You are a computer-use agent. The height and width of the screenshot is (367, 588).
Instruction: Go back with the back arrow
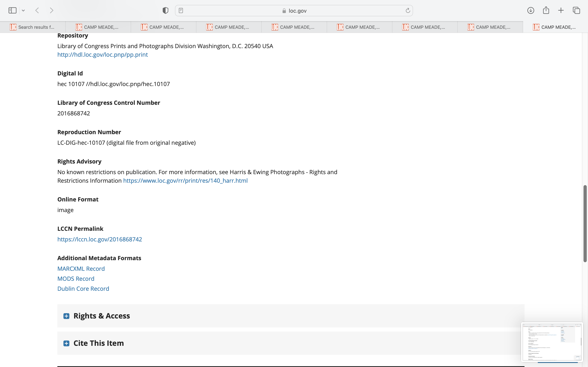(37, 10)
